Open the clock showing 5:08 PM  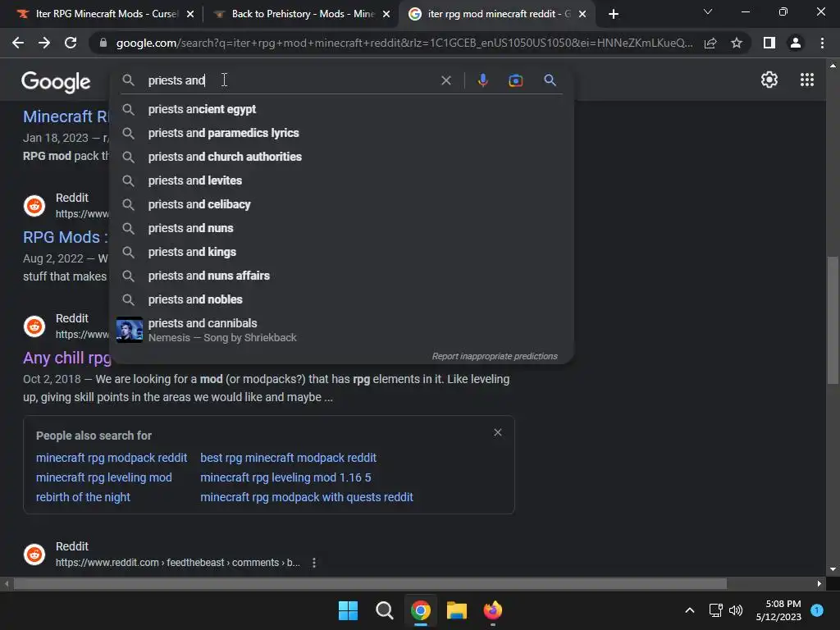778,610
